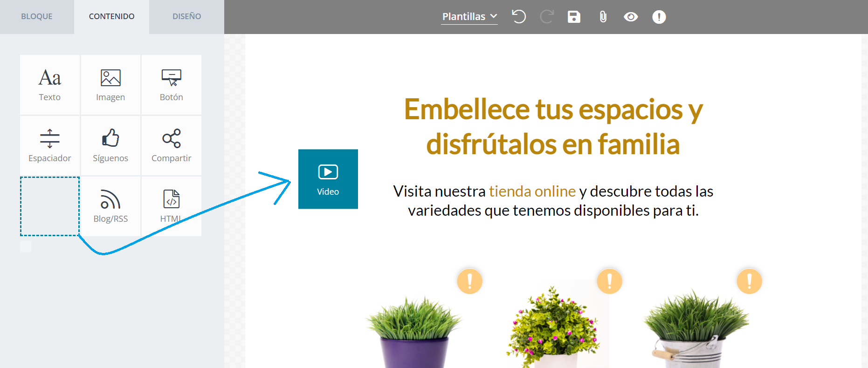Save the template with floppy disk icon
868x368 pixels.
574,17
